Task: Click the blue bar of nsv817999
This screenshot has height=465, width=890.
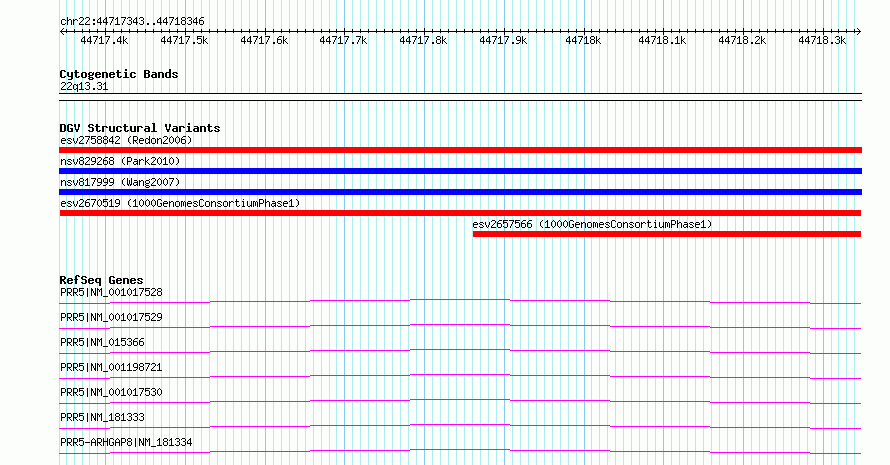Action: 460,192
